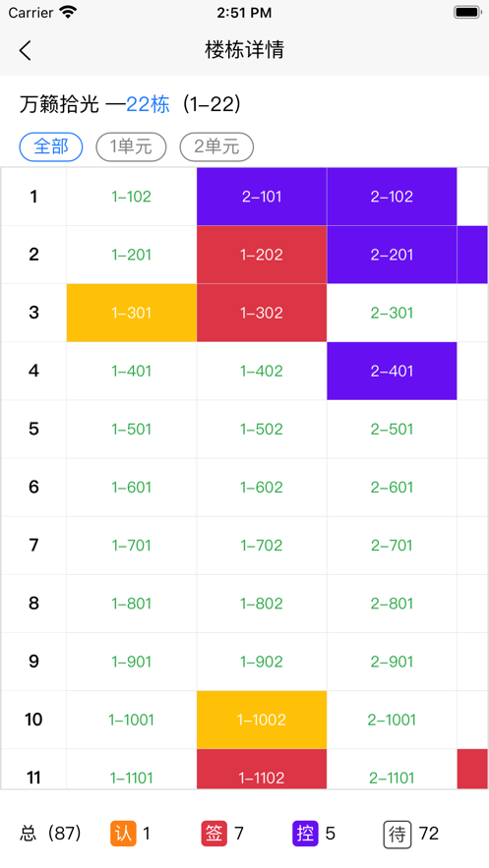Tap the outlined 待 status icon
Screen dimensions: 489x868
point(397,834)
